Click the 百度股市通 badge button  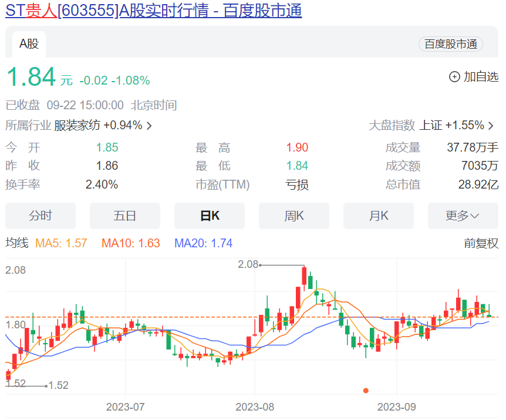[450, 44]
